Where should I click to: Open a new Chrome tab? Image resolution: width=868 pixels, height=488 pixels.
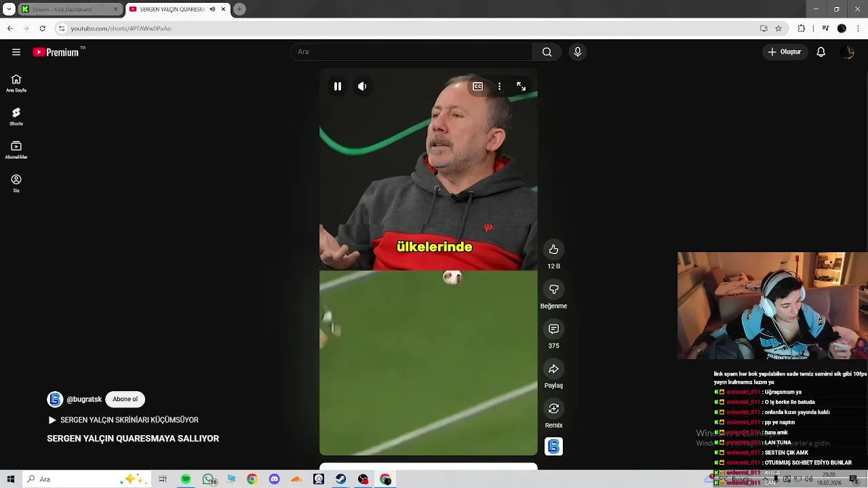click(x=239, y=9)
